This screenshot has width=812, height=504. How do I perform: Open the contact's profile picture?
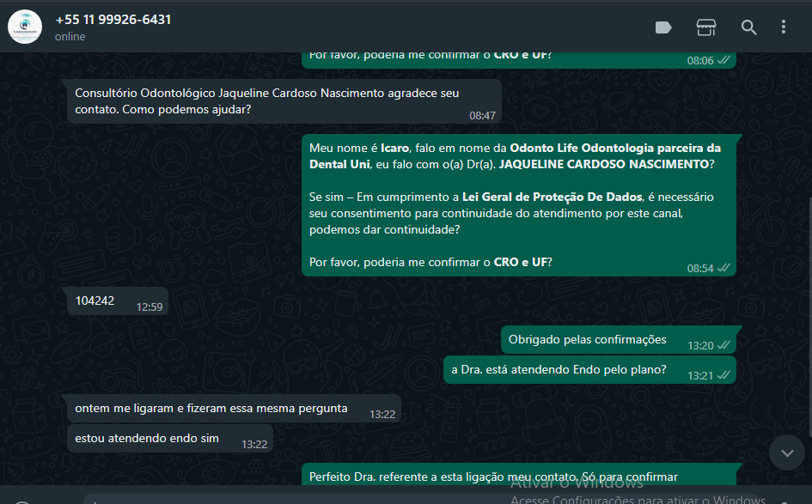pos(25,27)
